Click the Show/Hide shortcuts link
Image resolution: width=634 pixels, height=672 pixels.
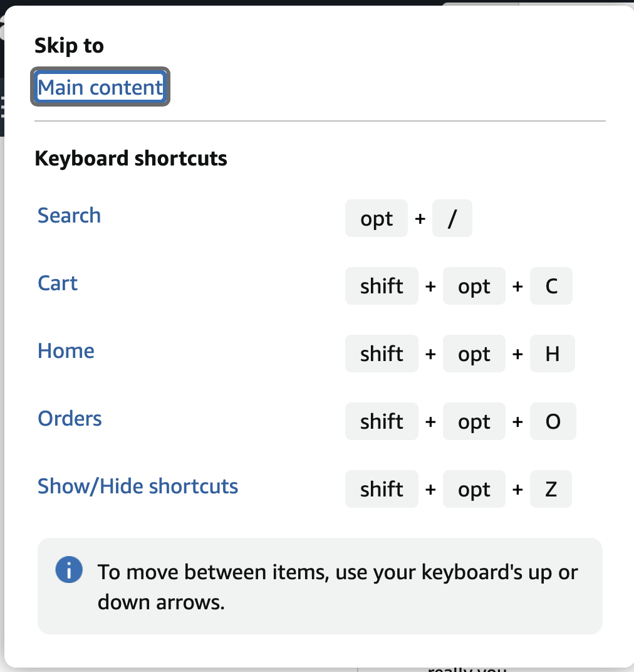[x=138, y=486]
